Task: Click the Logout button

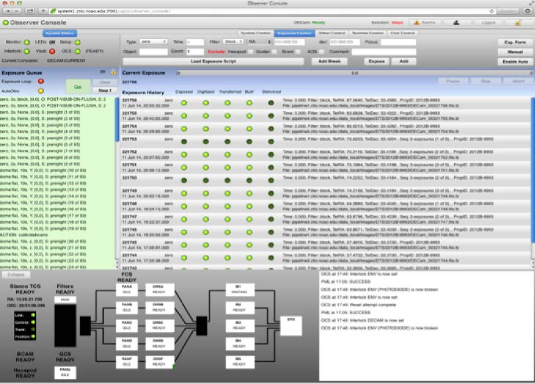Action: (488, 23)
